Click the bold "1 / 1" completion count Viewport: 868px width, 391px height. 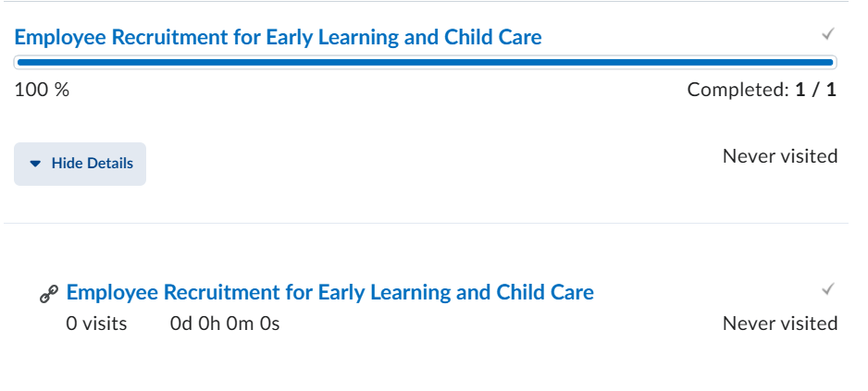click(815, 90)
